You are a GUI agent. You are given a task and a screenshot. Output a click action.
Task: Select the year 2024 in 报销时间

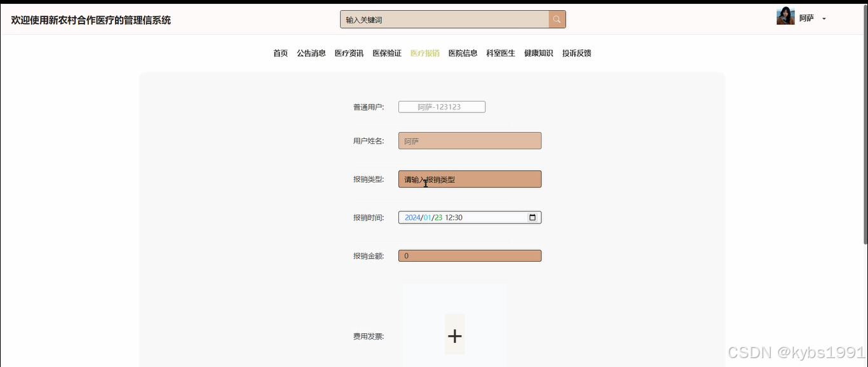(x=412, y=217)
